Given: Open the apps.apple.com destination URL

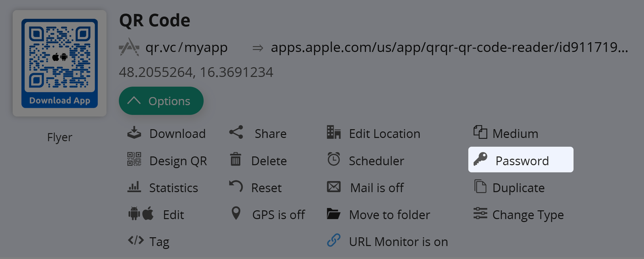Looking at the screenshot, I should click(449, 48).
